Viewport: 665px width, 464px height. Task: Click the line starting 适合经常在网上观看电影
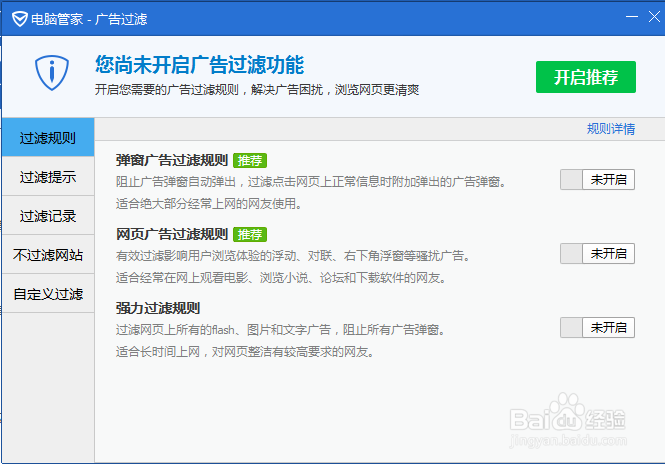(x=281, y=278)
